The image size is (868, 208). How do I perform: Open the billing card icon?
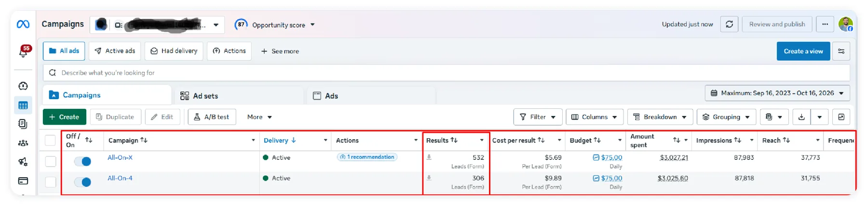click(23, 181)
